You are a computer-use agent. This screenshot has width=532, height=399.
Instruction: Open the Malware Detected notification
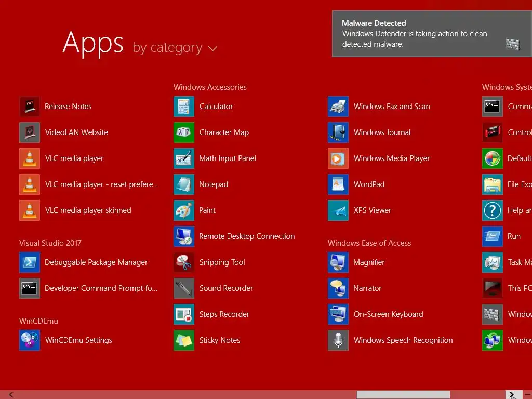tap(432, 34)
